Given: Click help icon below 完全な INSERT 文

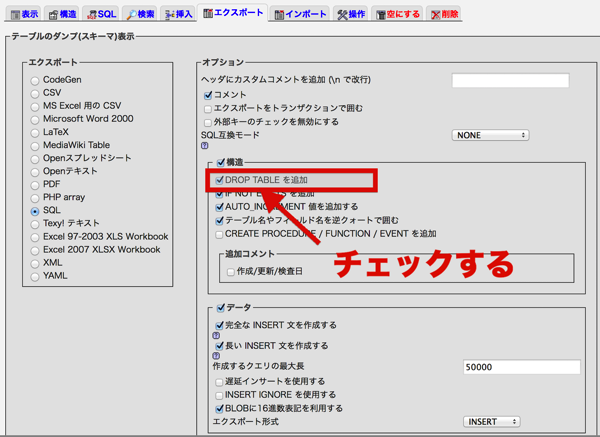Looking at the screenshot, I should coord(216,336).
